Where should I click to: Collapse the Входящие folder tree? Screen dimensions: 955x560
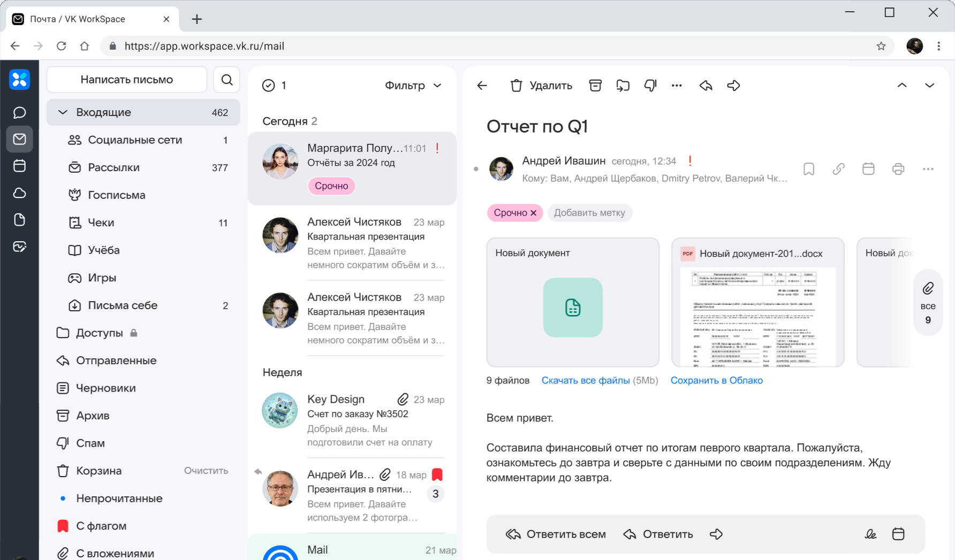coord(63,112)
